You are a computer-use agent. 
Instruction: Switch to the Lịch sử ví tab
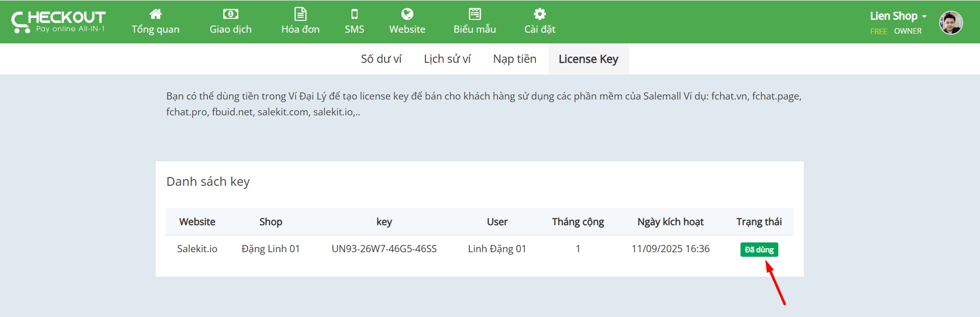447,59
